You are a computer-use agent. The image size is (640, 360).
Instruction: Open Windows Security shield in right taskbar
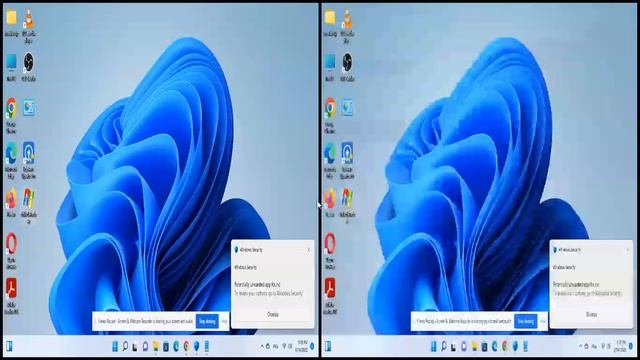515,347
